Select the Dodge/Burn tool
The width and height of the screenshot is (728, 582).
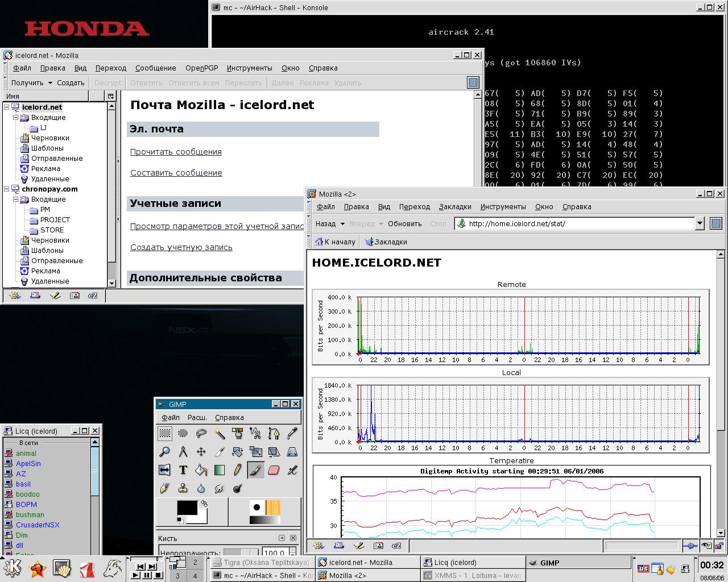[237, 488]
